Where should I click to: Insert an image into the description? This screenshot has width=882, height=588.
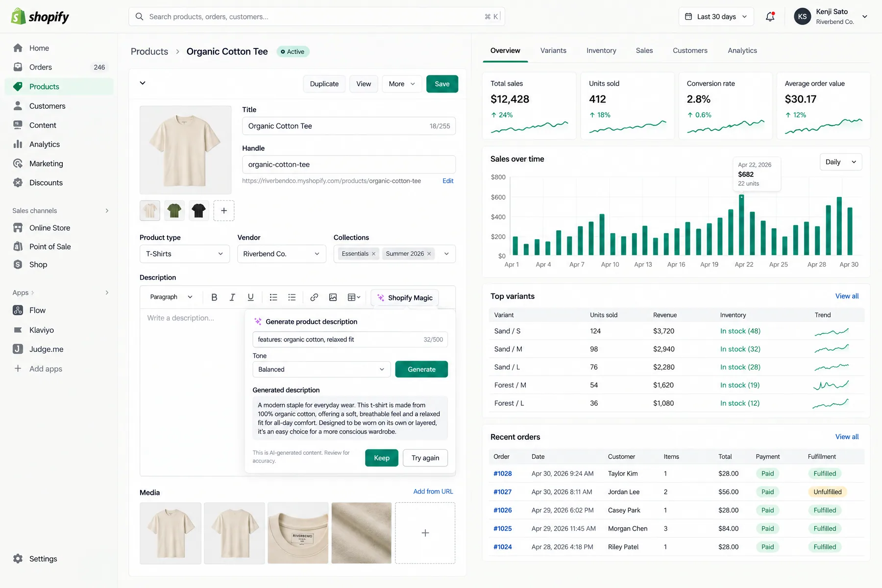pyautogui.click(x=333, y=297)
